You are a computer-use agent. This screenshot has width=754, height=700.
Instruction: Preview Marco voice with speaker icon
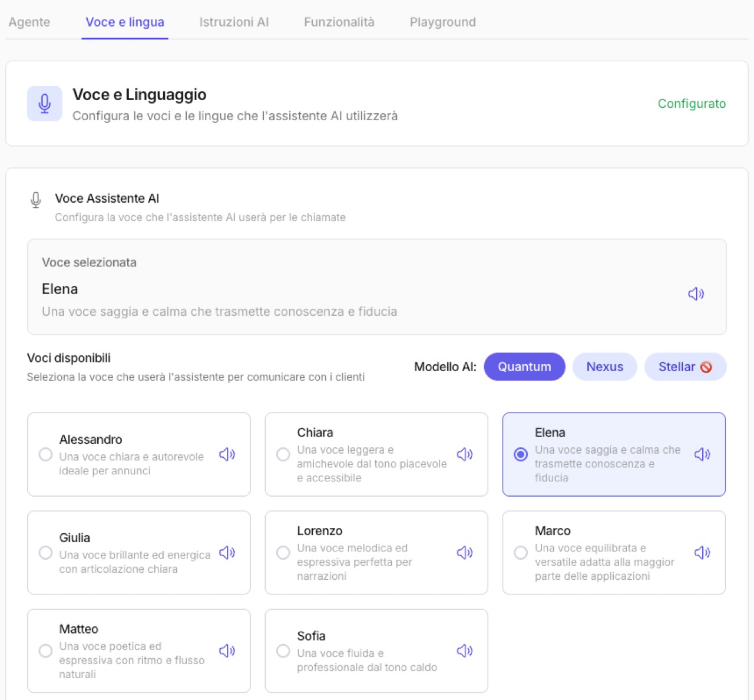tap(702, 553)
